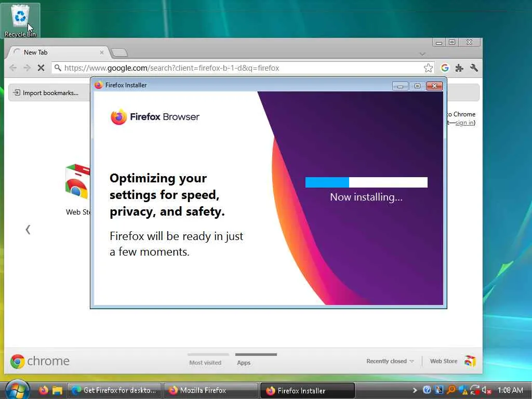The image size is (532, 399).
Task: Maximize the Chrome window
Action: (452, 43)
